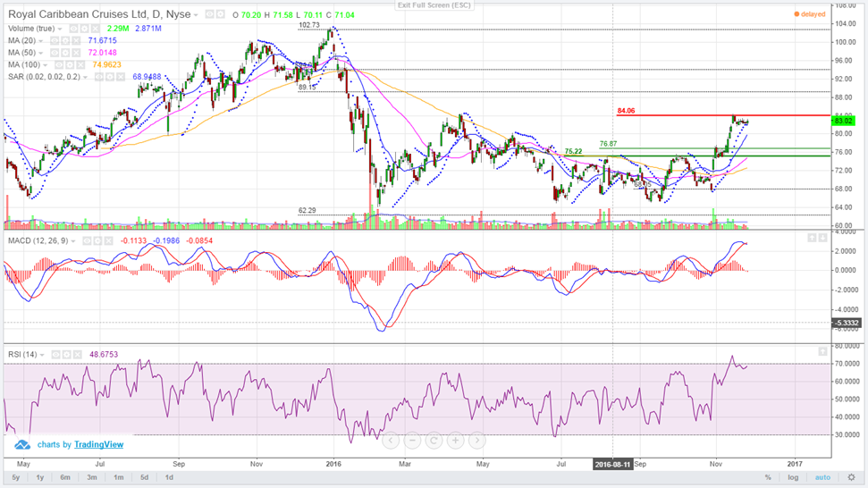Click the 83.02 current price label
This screenshot has height=488, width=868.
[843, 121]
